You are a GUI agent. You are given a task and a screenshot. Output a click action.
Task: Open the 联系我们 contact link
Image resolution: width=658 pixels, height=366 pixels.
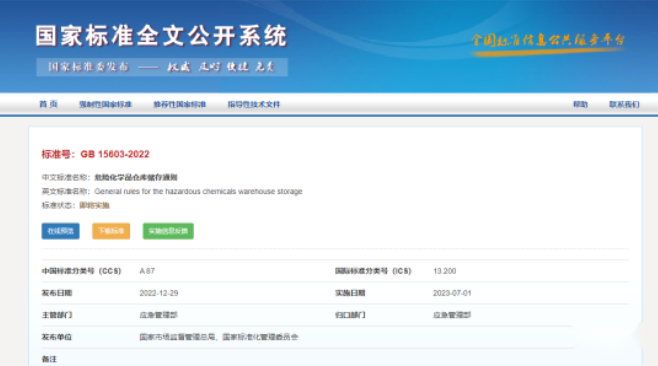pos(624,105)
